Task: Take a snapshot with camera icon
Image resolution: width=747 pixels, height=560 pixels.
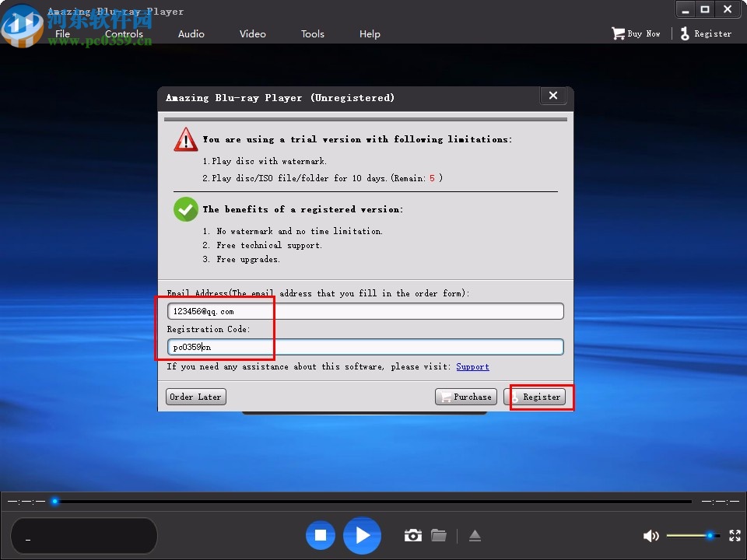Action: pyautogui.click(x=413, y=535)
